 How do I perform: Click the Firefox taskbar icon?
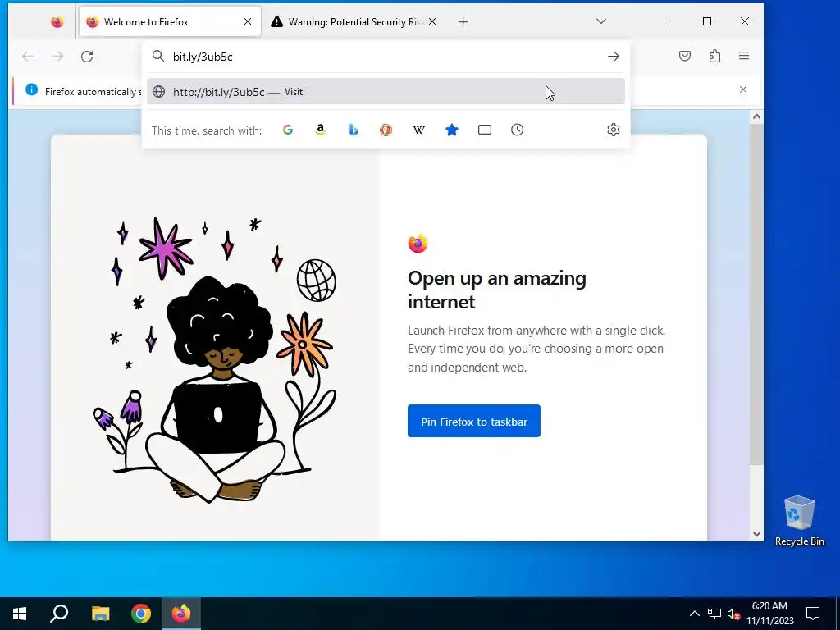(x=181, y=614)
